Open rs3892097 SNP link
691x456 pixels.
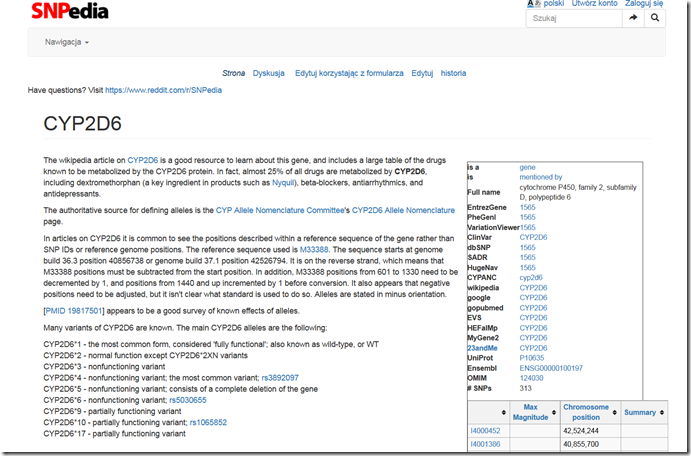[280, 378]
